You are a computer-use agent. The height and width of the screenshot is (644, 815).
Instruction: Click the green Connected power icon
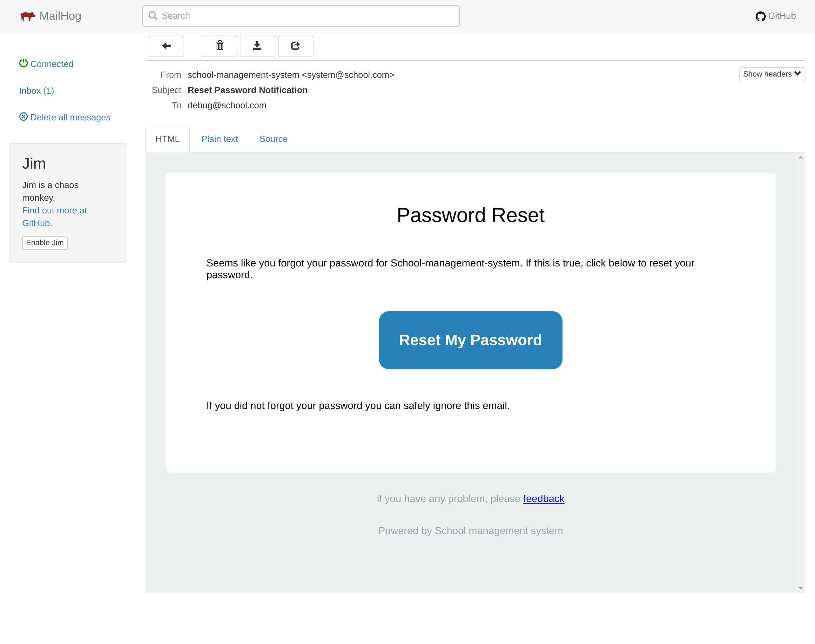24,63
